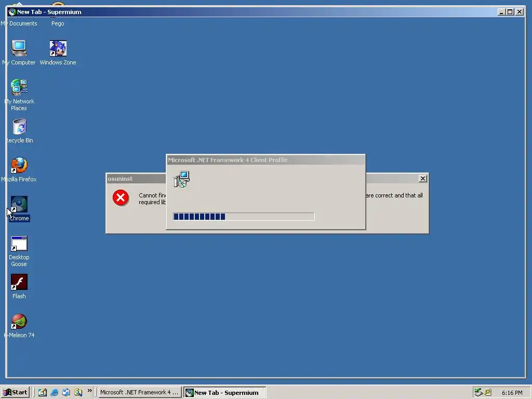This screenshot has width=532, height=399.
Task: Select the Mozilla Firefox shortcut
Action: point(19,165)
